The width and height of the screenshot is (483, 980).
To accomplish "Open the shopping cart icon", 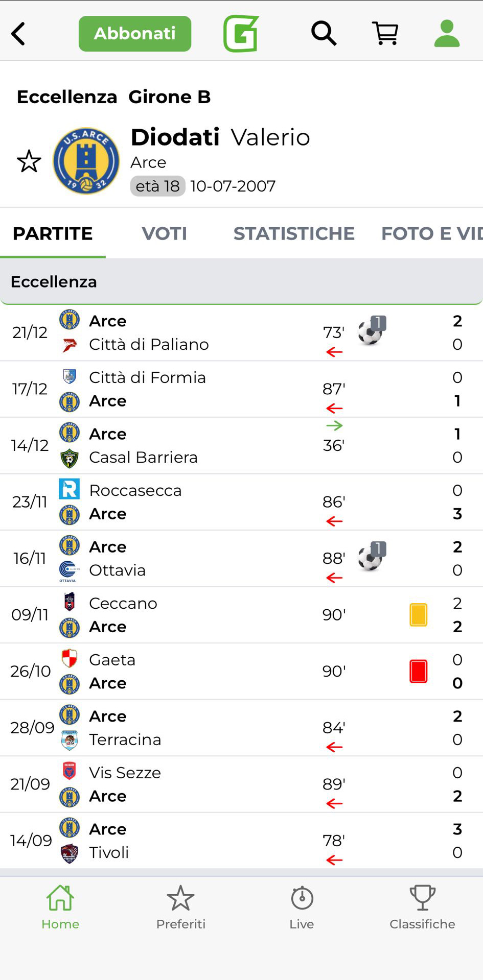I will 385,34.
